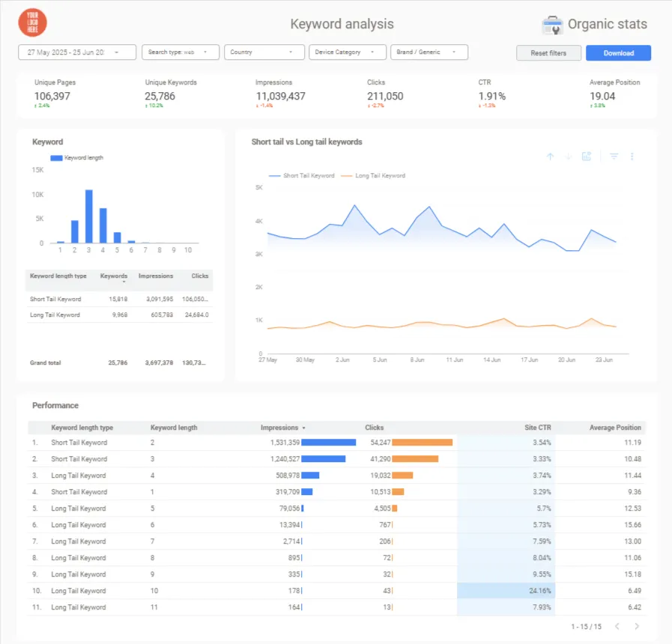The width and height of the screenshot is (672, 644).
Task: Click the Organic stats toolbox icon
Action: coord(552,25)
